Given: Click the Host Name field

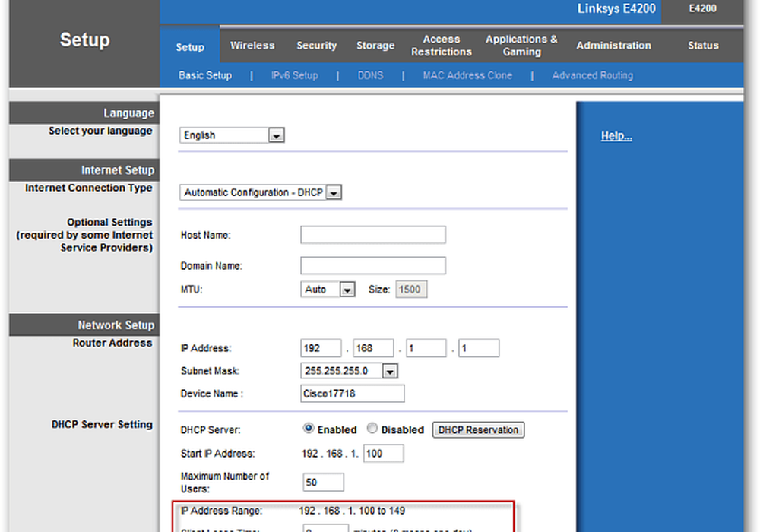Looking at the screenshot, I should click(x=372, y=235).
